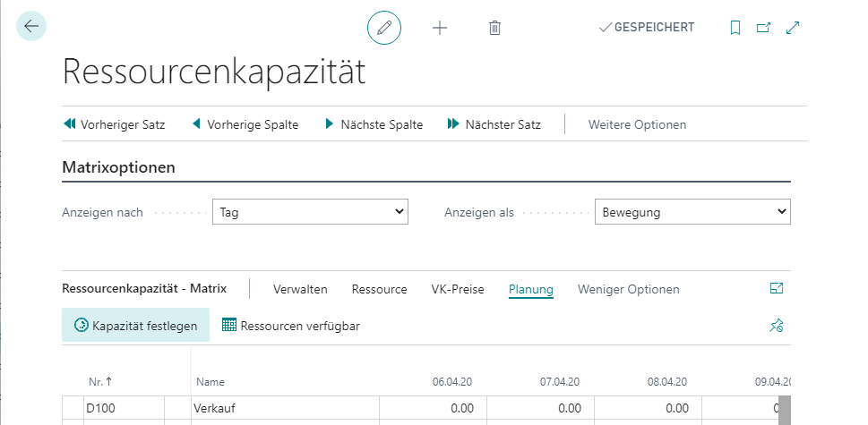Screen dimensions: 868x425
Task: Move to Vorherige Spalte
Action: pos(245,124)
